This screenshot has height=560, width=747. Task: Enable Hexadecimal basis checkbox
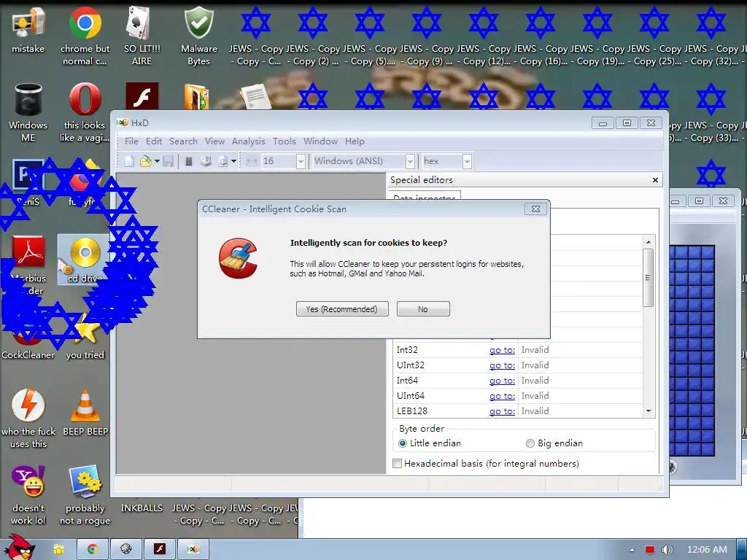click(x=397, y=463)
